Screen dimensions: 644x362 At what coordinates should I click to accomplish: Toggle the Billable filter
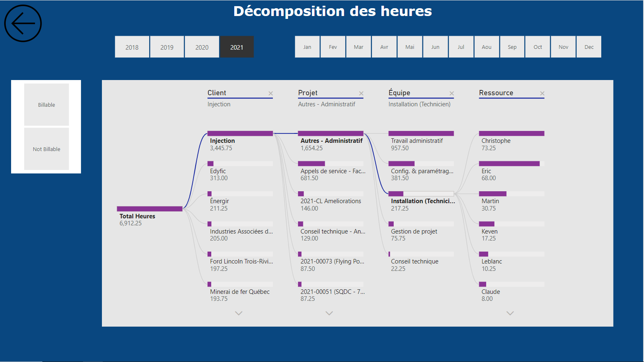[46, 105]
